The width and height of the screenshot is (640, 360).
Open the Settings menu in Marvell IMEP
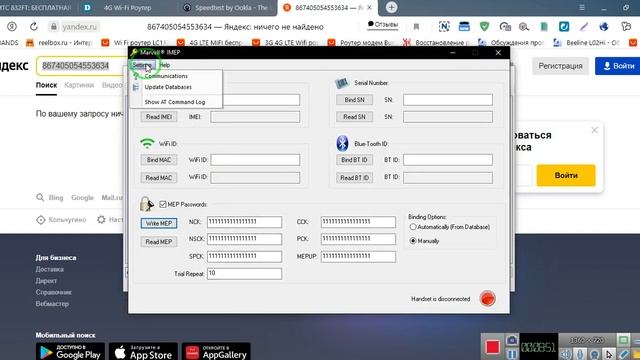(142, 65)
